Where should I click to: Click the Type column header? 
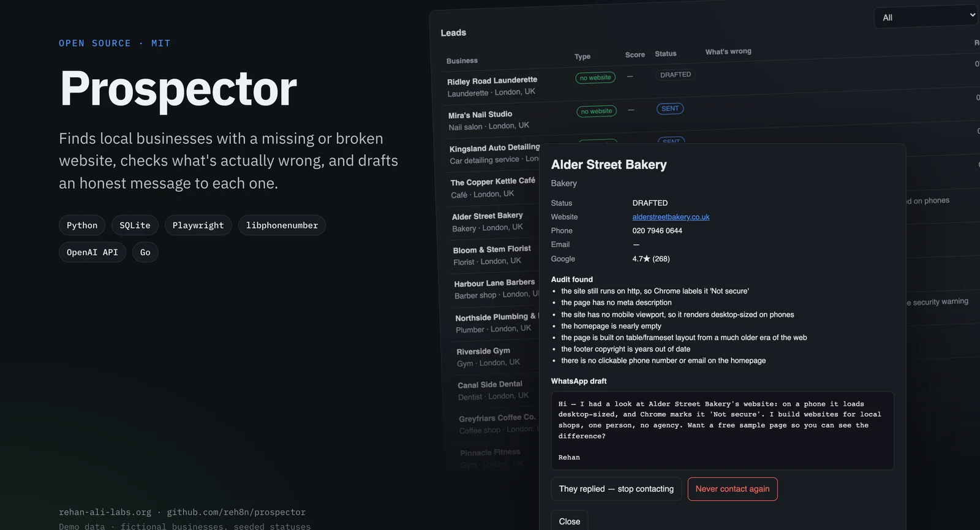coord(582,56)
